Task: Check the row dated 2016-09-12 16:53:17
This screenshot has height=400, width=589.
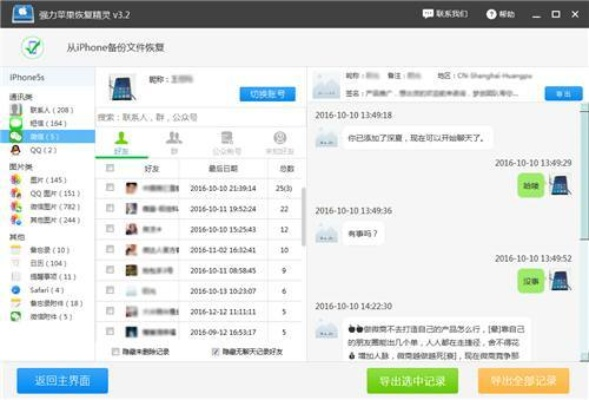Action: 110,331
